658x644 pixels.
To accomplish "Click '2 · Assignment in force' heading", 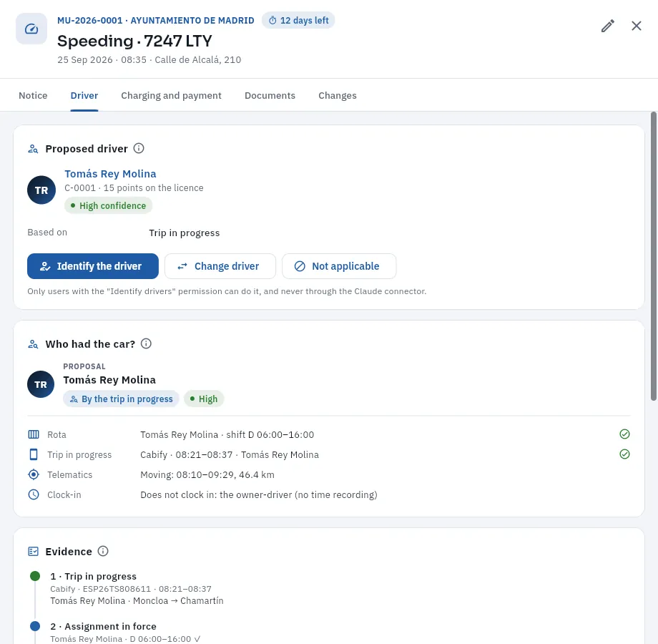I will (x=103, y=626).
